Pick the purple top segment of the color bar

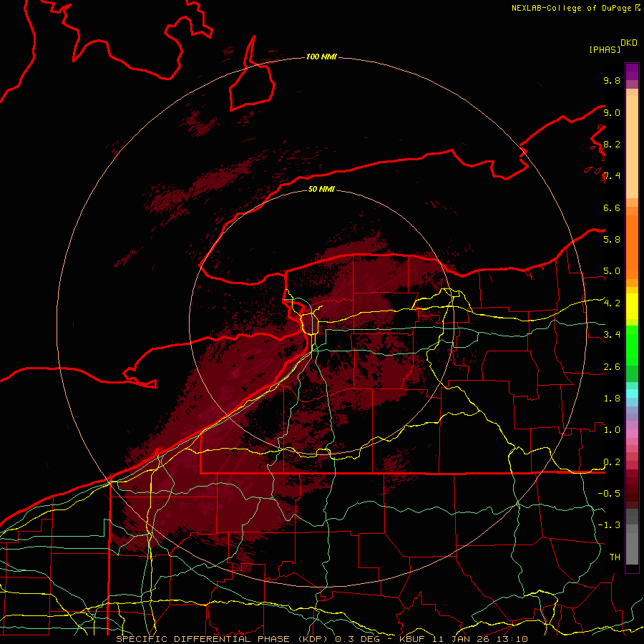point(632,72)
